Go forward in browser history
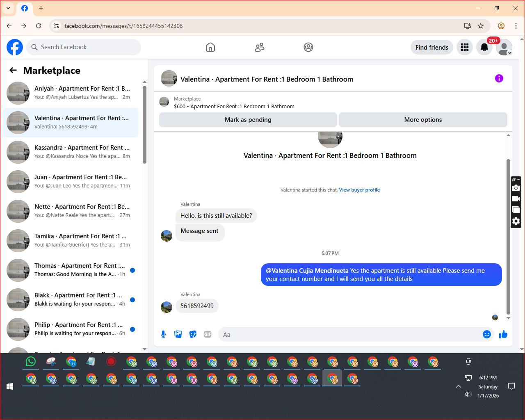Image resolution: width=525 pixels, height=420 pixels. click(24, 26)
